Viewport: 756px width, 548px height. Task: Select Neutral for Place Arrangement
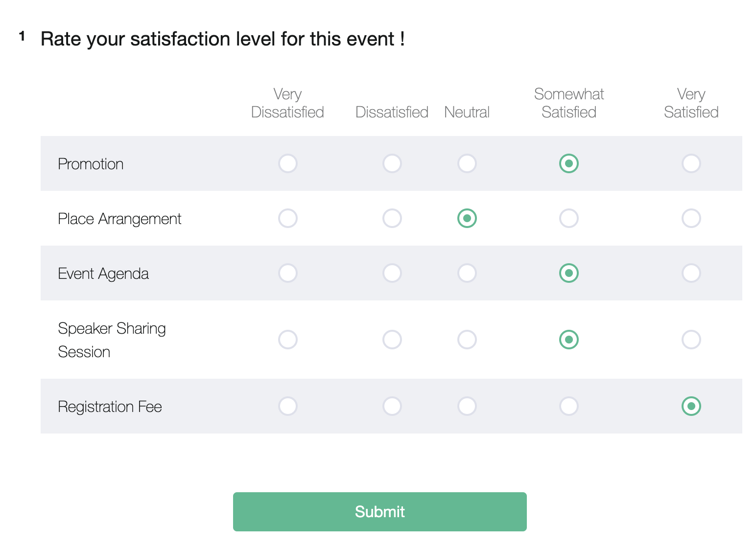[467, 219]
